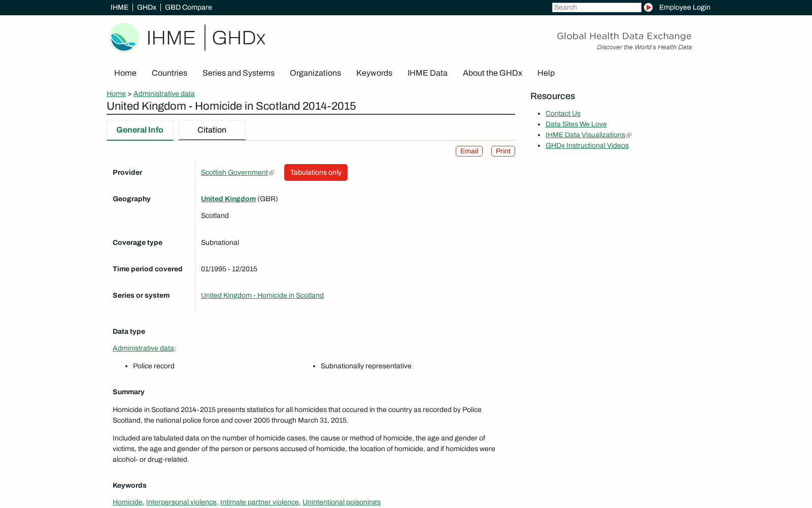This screenshot has width=812, height=508.
Task: Click the Administrative data breadcrumb link
Action: (x=164, y=93)
